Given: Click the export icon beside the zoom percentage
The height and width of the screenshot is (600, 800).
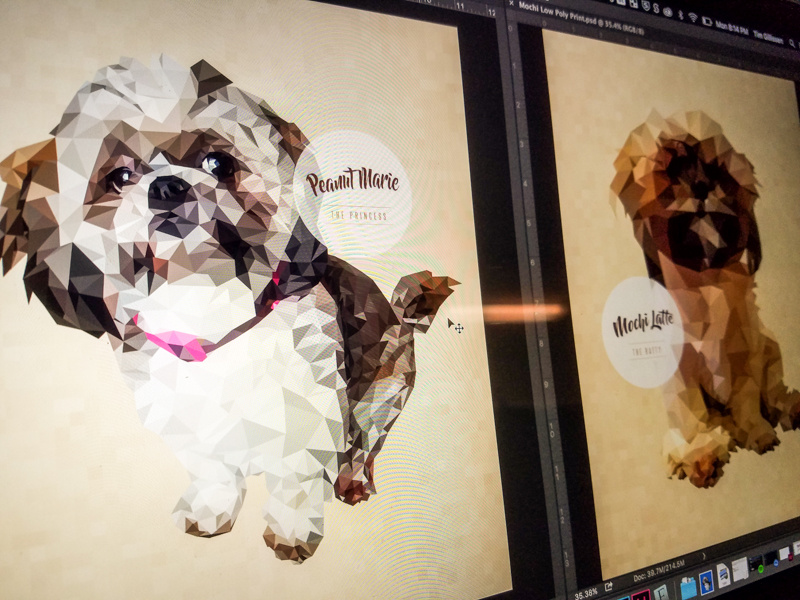Looking at the screenshot, I should click(x=607, y=587).
